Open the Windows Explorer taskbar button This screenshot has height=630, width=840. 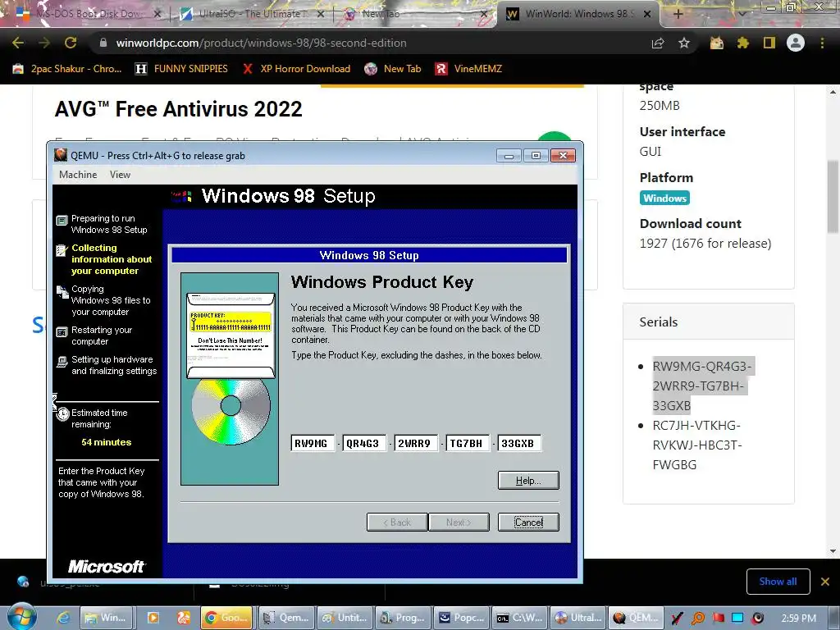tap(106, 618)
